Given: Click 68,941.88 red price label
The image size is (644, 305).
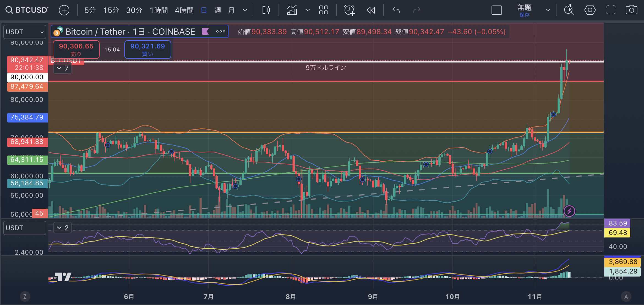Looking at the screenshot, I should coord(27,142).
